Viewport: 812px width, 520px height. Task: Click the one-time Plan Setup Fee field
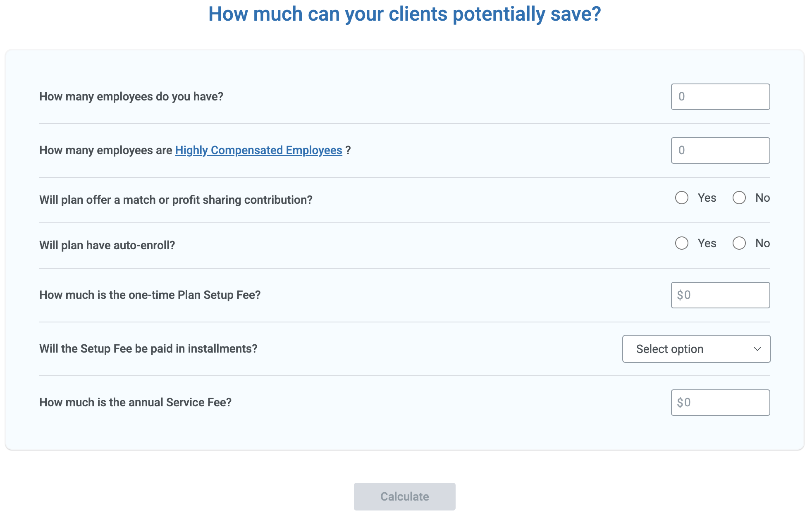pos(720,295)
